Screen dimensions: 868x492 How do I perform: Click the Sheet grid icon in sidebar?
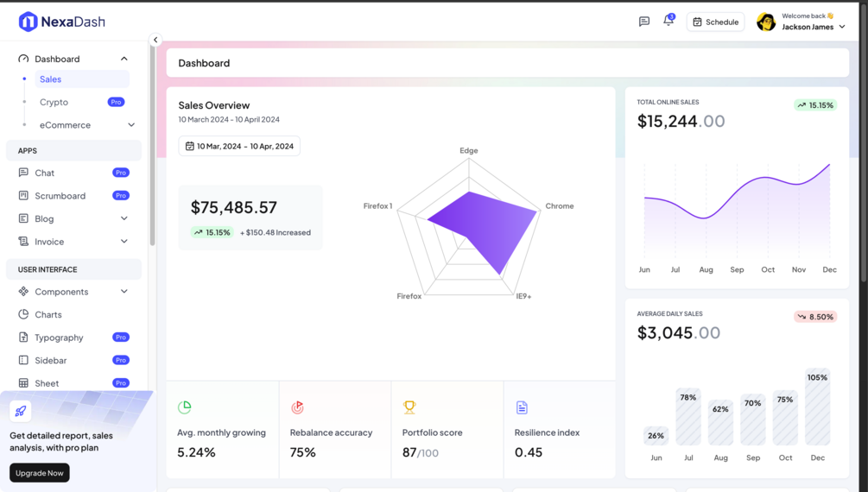pyautogui.click(x=23, y=383)
